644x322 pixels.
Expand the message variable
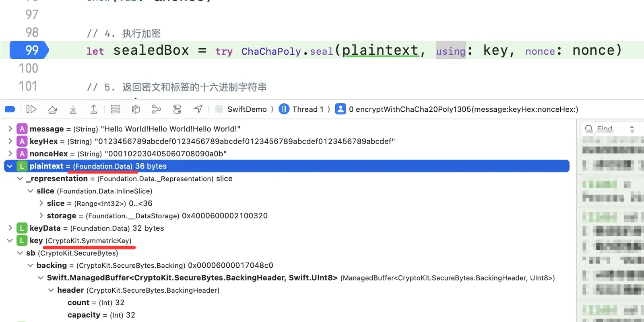pos(10,129)
